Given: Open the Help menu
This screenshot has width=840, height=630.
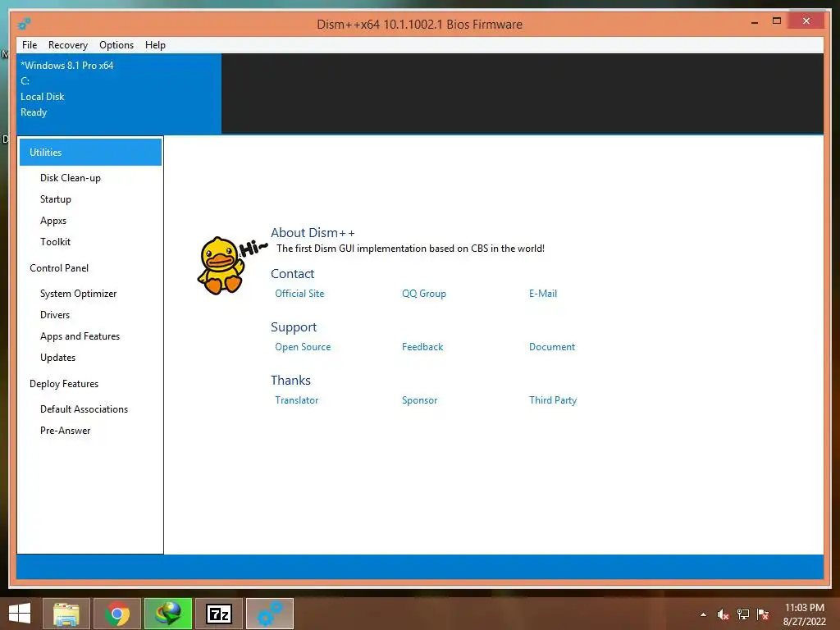Looking at the screenshot, I should click(155, 45).
